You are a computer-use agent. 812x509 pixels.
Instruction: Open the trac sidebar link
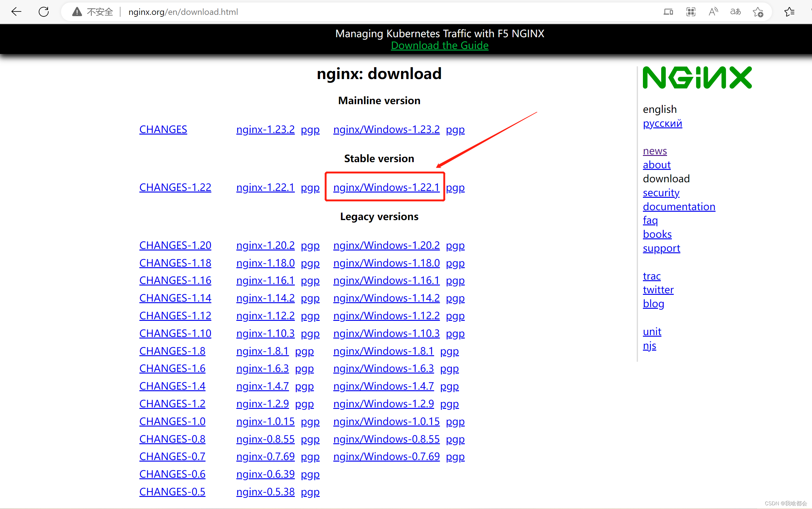point(652,276)
